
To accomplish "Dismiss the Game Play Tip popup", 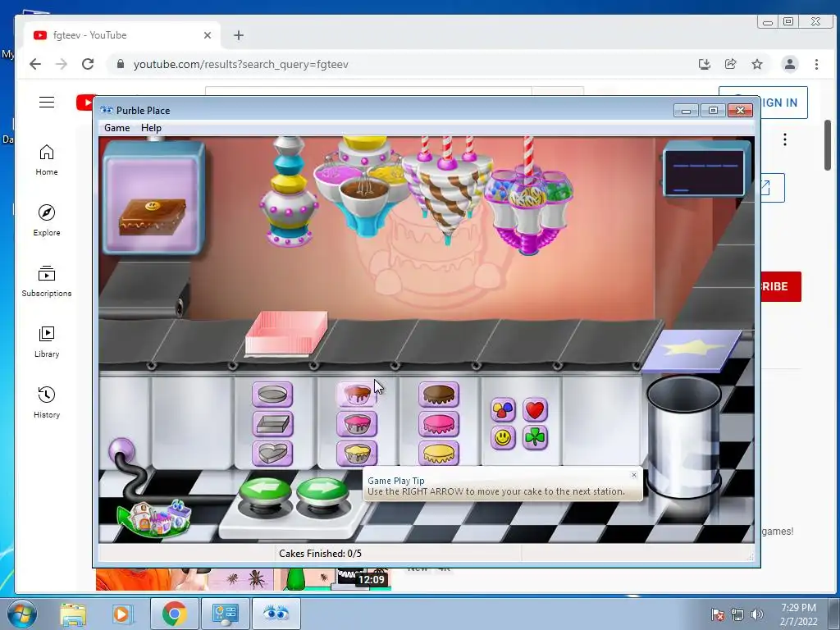I will pyautogui.click(x=634, y=475).
